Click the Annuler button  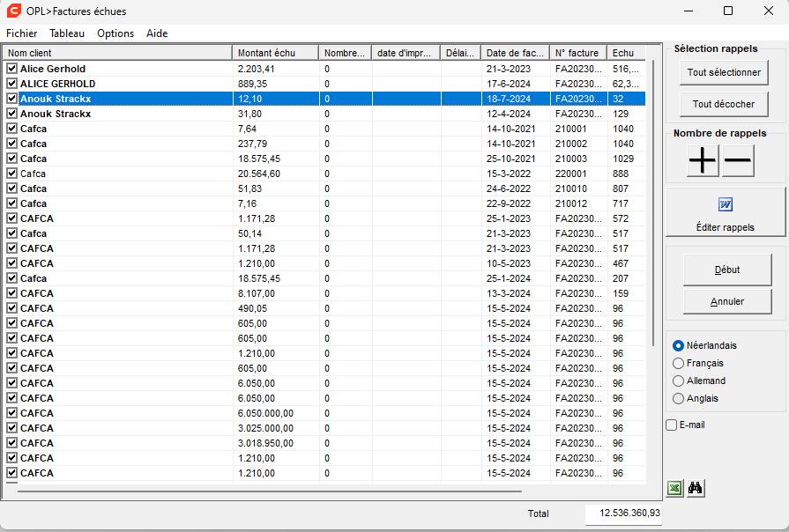point(727,302)
